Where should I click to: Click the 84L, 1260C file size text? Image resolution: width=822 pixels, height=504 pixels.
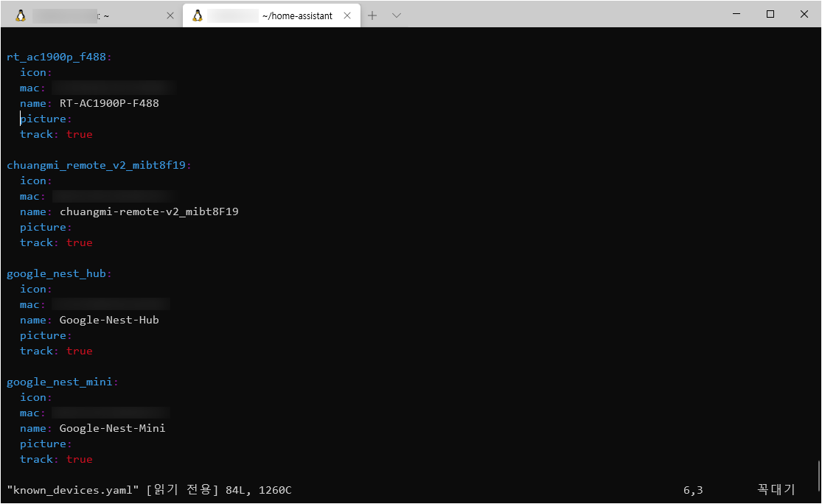pos(259,491)
